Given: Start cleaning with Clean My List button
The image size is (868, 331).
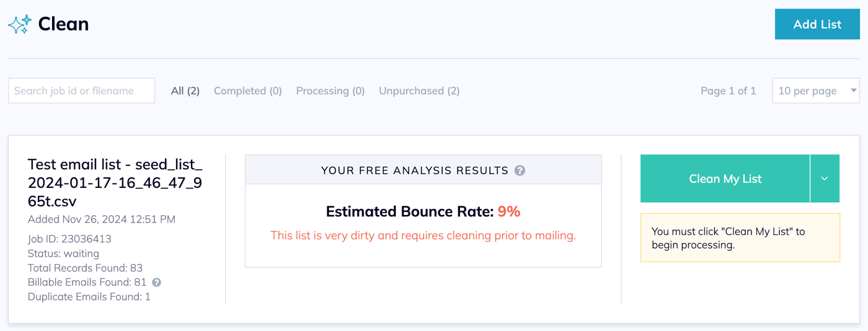Looking at the screenshot, I should pyautogui.click(x=725, y=179).
